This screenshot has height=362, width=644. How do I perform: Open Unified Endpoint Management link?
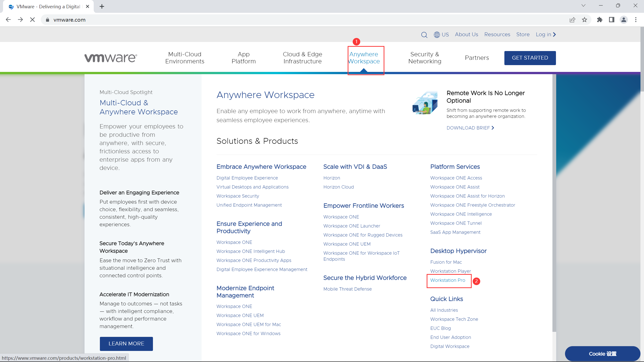pos(249,205)
